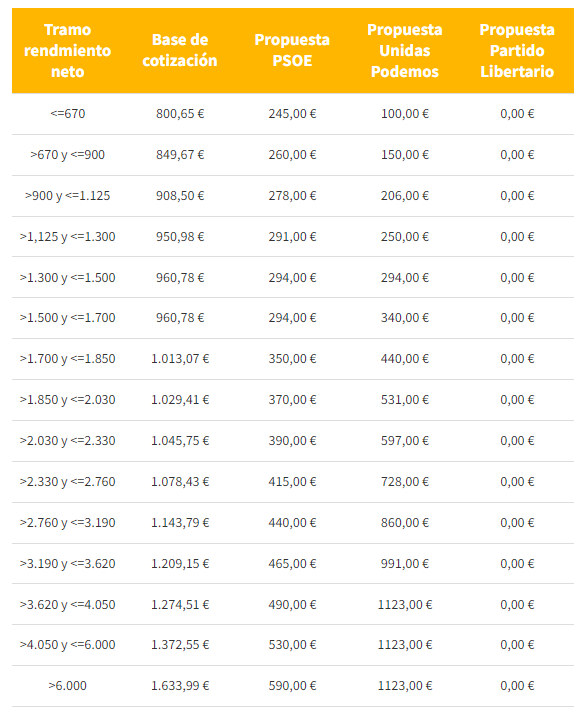Click the Unidas Podemos value '250,00 €'
582x717 pixels.
click(x=405, y=237)
